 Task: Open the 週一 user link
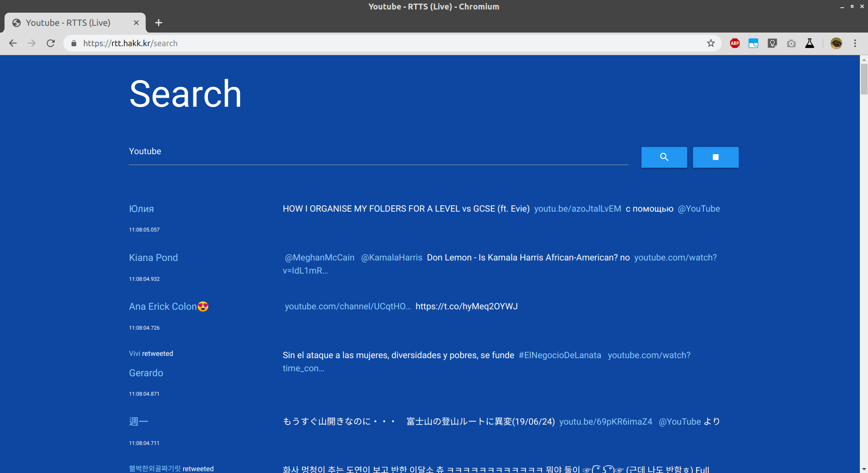138,421
